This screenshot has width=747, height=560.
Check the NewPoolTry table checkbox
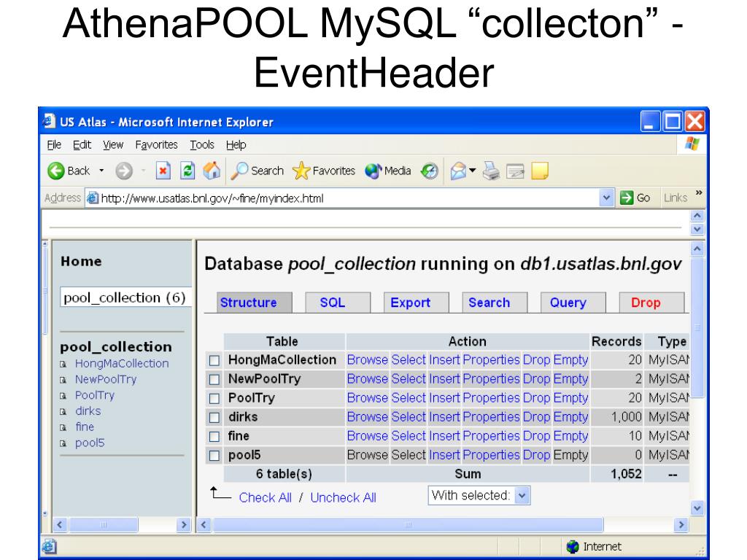coord(214,379)
